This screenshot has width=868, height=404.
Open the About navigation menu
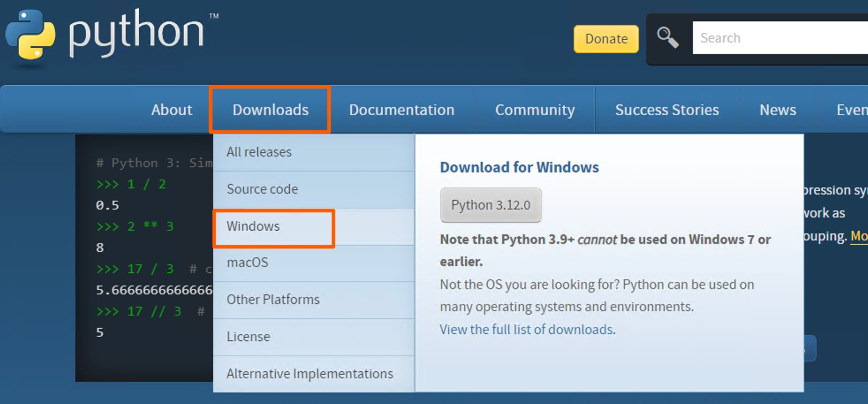tap(171, 110)
